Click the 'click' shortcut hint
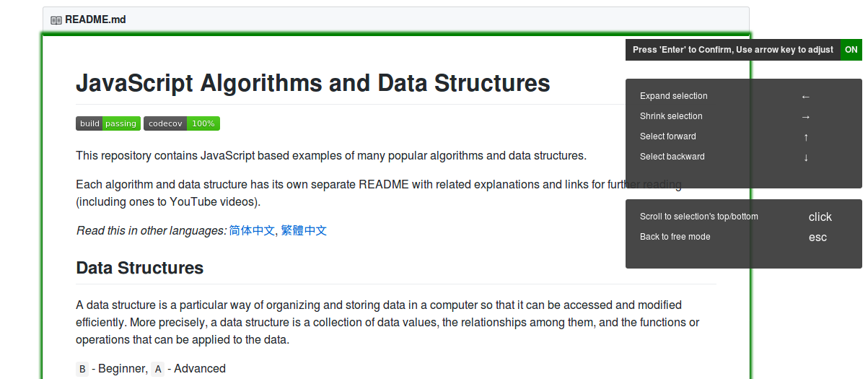The height and width of the screenshot is (379, 868). pyautogui.click(x=820, y=217)
